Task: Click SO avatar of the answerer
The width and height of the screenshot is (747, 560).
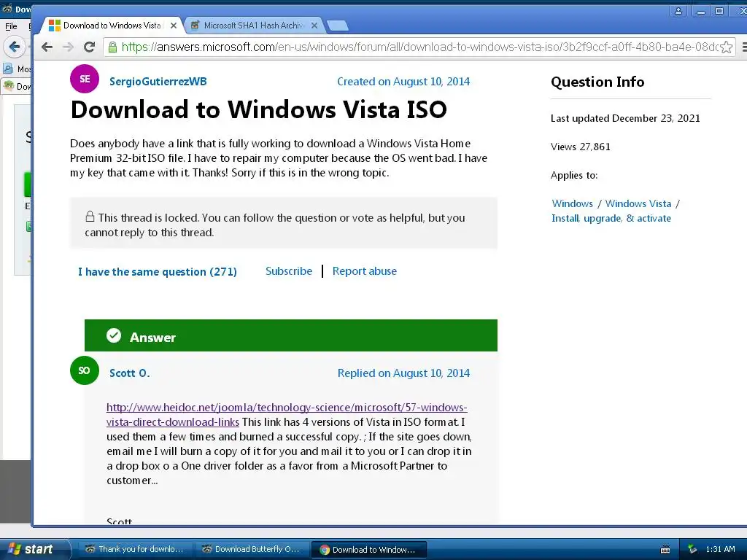Action: tap(85, 370)
